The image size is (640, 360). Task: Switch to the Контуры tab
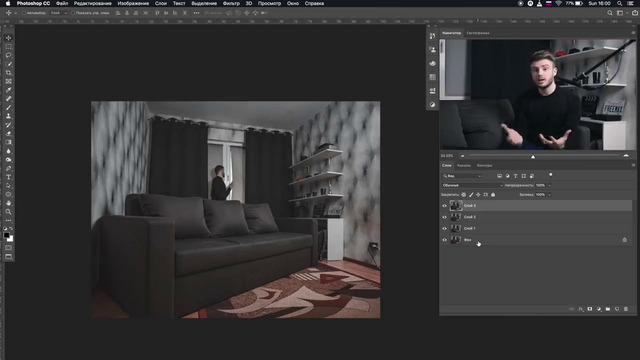click(x=484, y=165)
